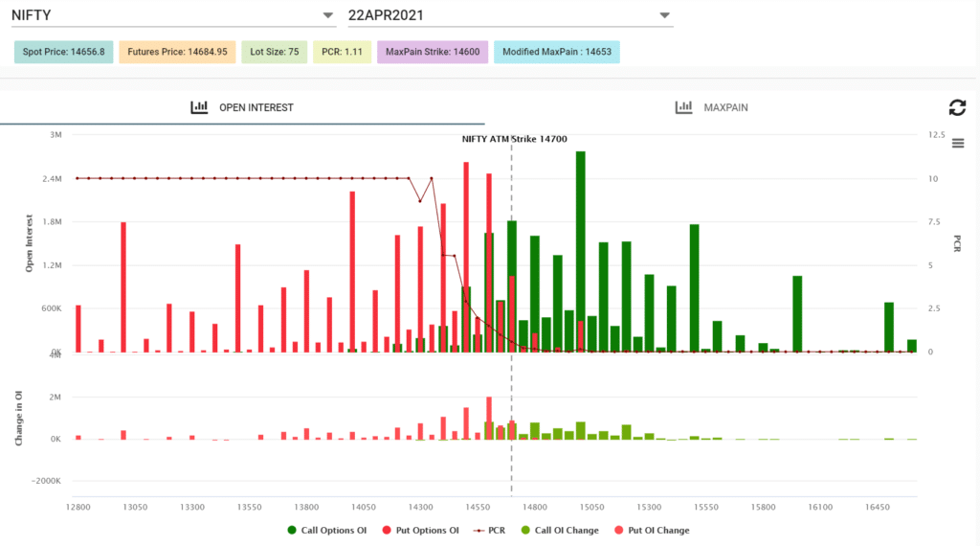Click the 15550 strike axis label
Image resolution: width=980 pixels, height=546 pixels.
[705, 508]
